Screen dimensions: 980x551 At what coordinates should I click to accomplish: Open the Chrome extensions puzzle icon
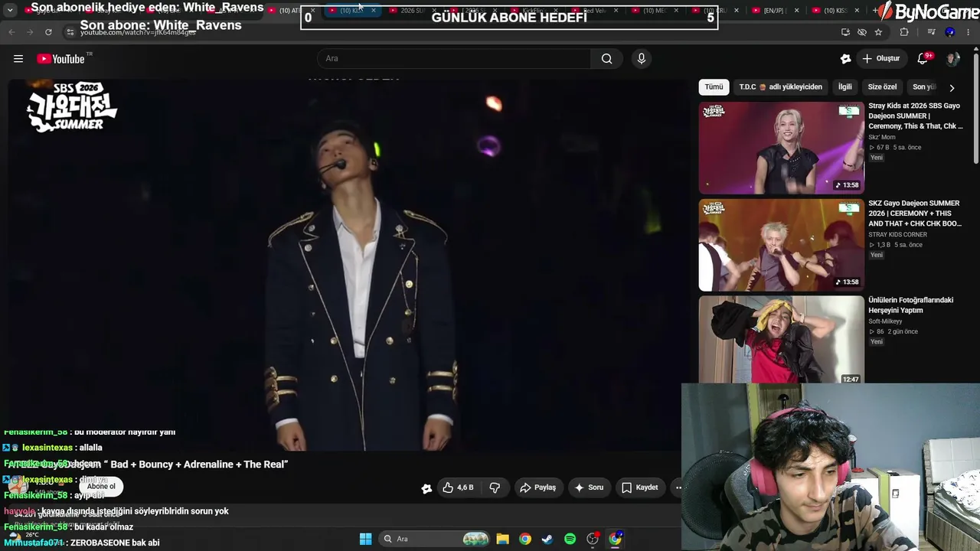[904, 32]
